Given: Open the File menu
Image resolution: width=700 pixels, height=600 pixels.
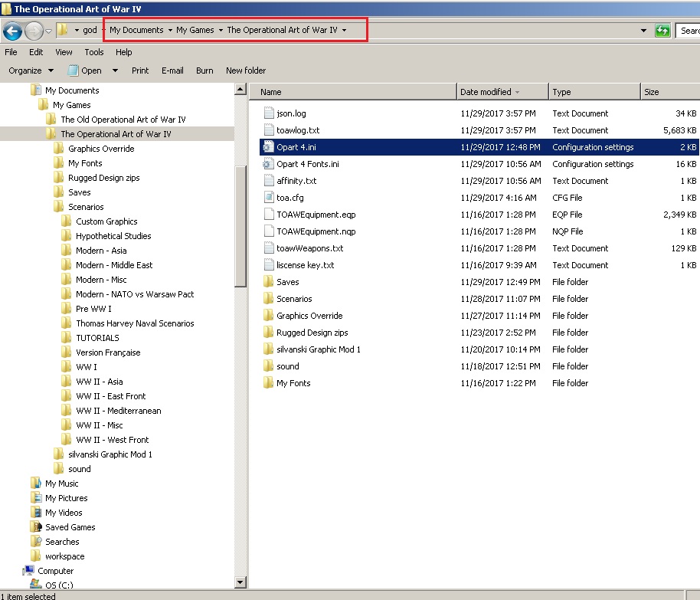Looking at the screenshot, I should coord(11,52).
